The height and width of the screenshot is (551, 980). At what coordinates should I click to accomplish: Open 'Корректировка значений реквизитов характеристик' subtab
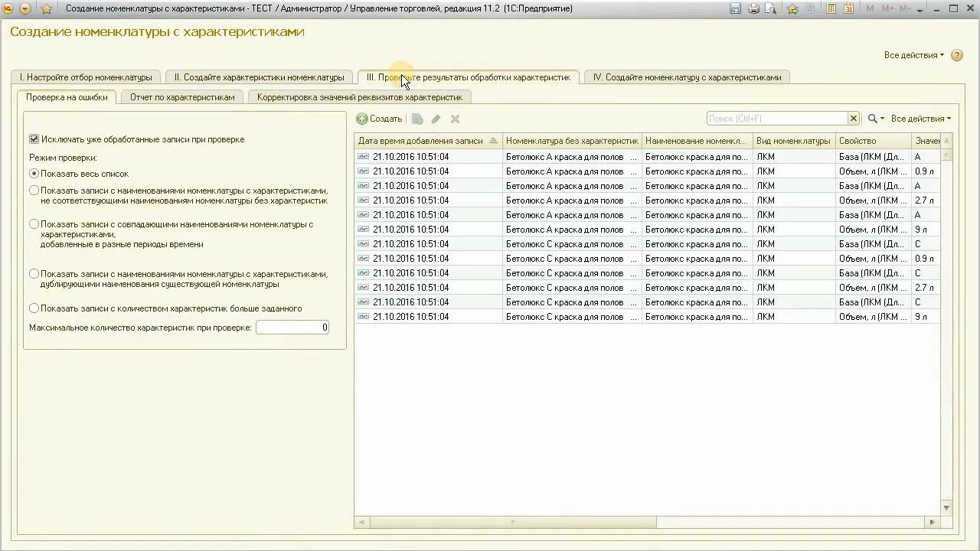tap(360, 97)
